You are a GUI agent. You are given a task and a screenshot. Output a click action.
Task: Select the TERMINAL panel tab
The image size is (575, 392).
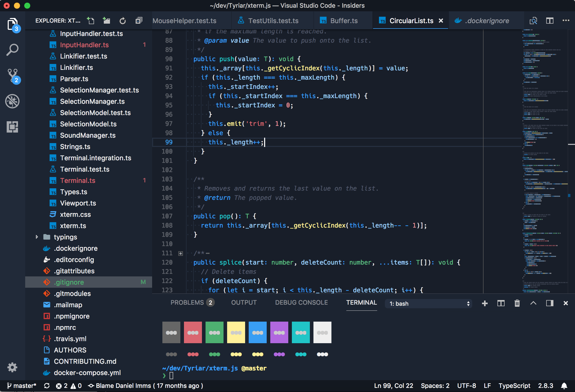(x=361, y=303)
